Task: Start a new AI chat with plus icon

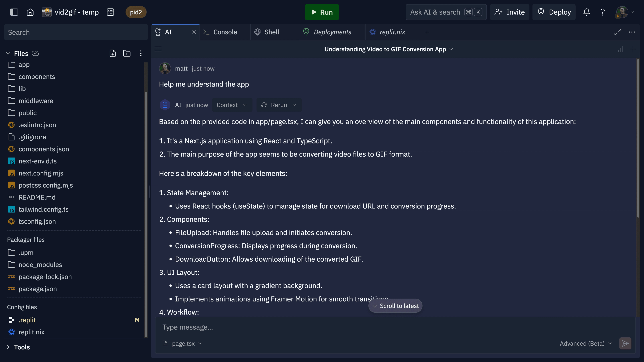Action: coord(633,49)
